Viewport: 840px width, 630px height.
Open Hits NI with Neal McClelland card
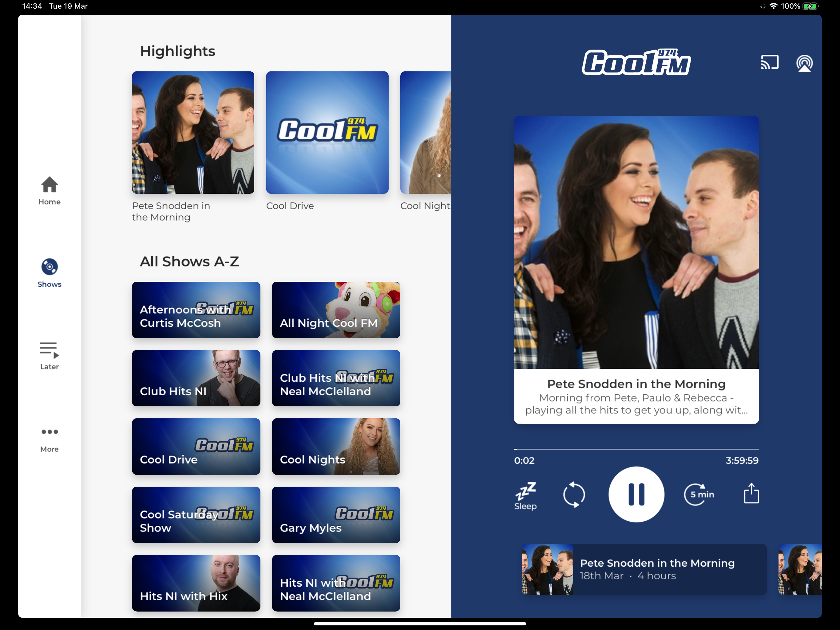pos(336,583)
